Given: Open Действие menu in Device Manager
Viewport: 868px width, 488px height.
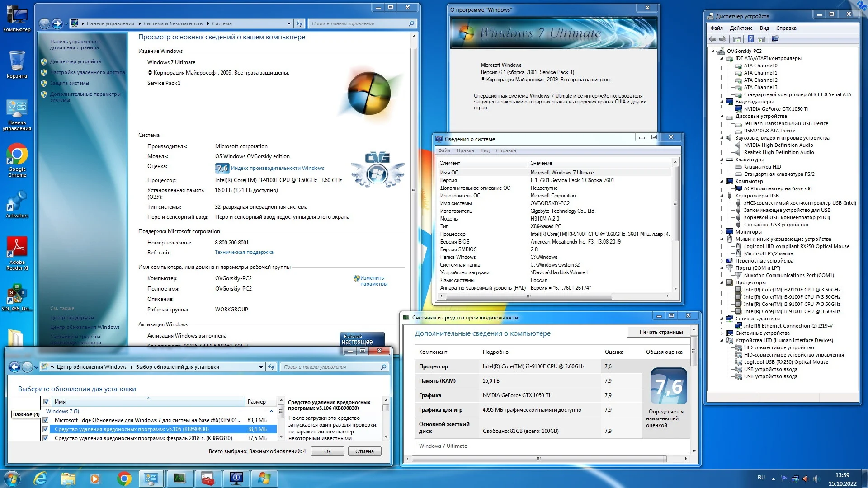Looking at the screenshot, I should click(x=741, y=28).
